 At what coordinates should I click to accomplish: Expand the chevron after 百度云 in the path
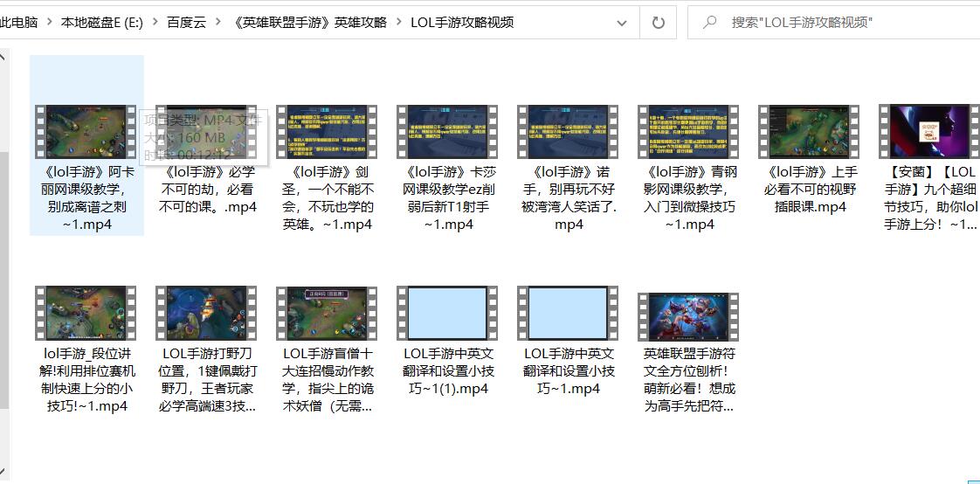click(218, 23)
